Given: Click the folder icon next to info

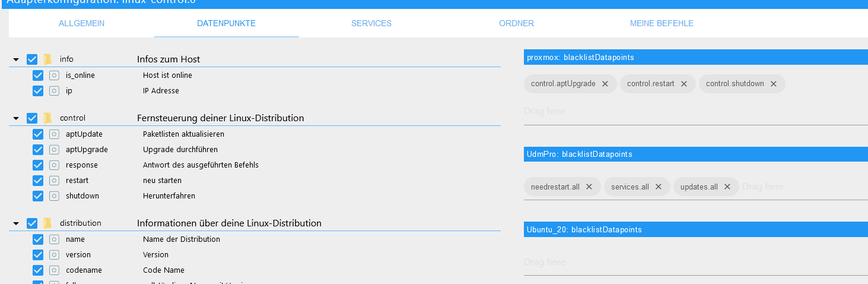Looking at the screenshot, I should click(47, 59).
